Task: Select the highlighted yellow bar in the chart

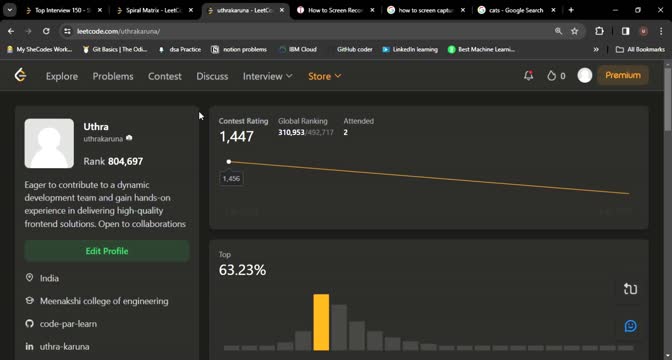Action: point(321,322)
